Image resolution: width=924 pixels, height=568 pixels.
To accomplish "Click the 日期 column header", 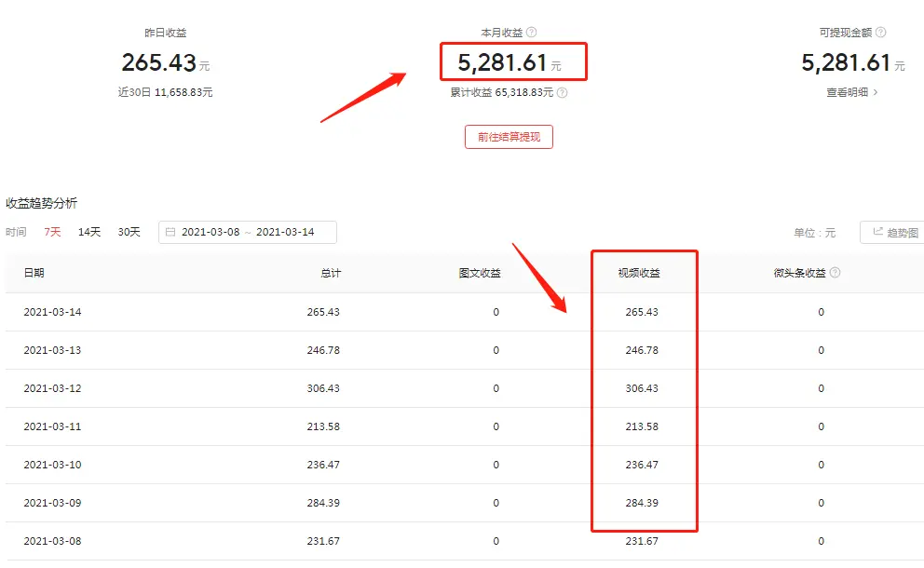I will (34, 273).
